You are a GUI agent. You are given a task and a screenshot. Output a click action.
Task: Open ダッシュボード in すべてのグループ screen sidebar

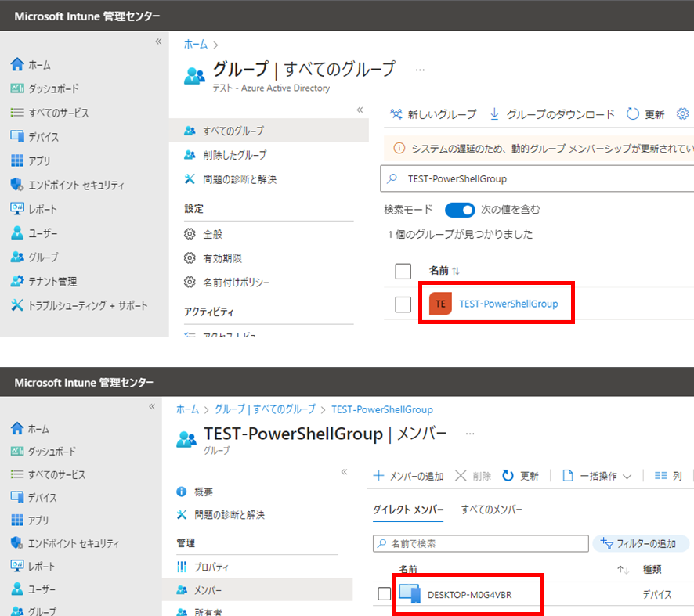[45, 88]
